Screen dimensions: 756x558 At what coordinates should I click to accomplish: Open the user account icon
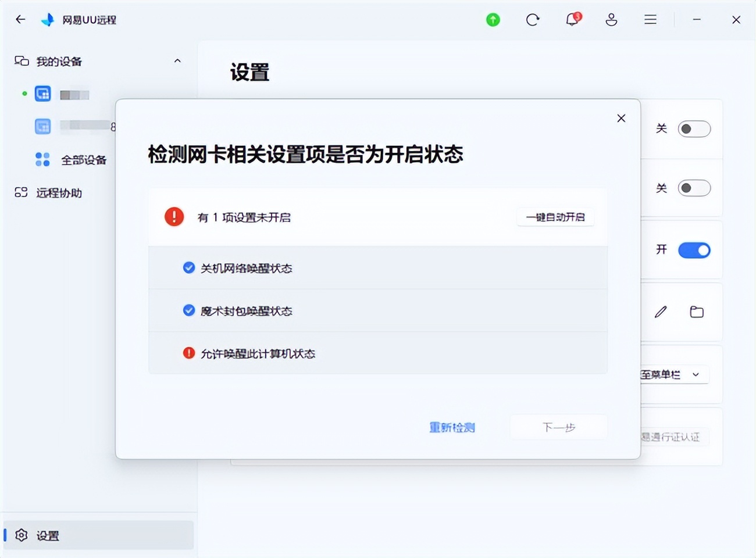(611, 19)
